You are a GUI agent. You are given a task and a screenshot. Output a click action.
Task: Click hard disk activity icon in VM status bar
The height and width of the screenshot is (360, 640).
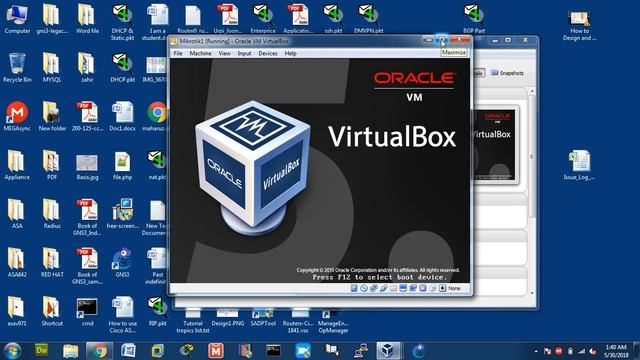(x=354, y=288)
